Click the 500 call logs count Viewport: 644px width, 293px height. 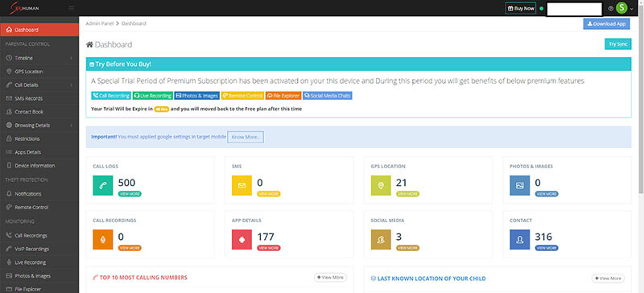pyautogui.click(x=126, y=183)
